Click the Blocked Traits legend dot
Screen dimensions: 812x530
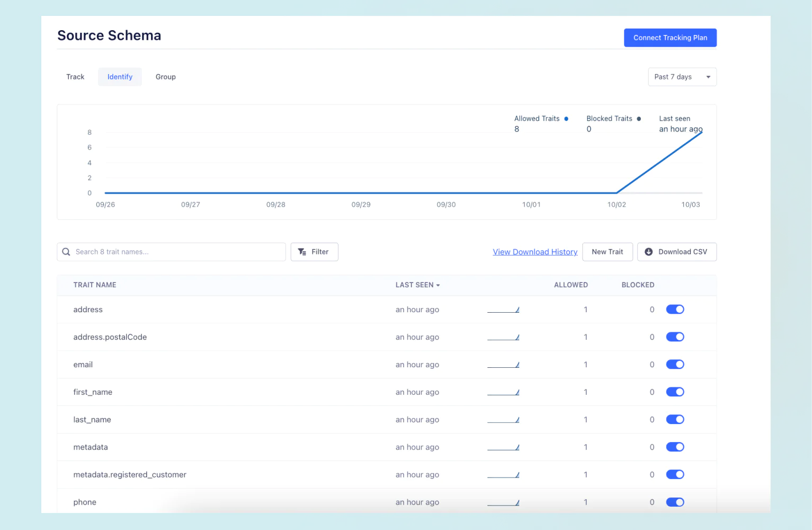[x=639, y=118]
